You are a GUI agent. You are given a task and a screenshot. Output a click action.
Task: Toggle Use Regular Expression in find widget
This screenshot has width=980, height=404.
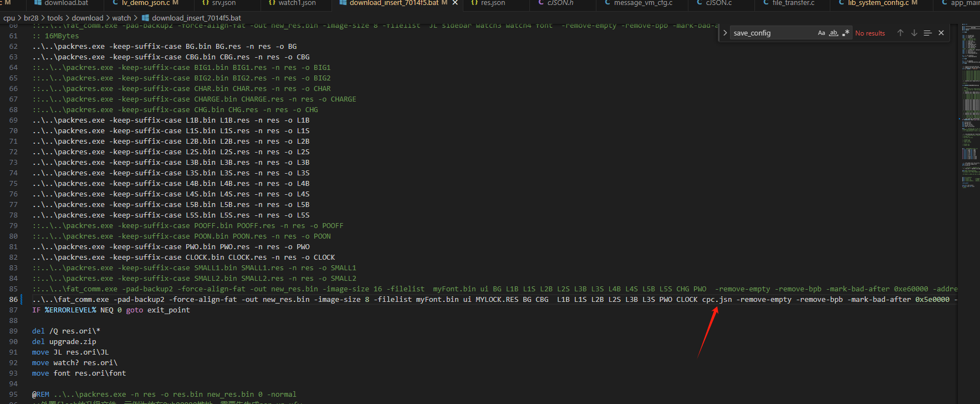click(x=846, y=33)
